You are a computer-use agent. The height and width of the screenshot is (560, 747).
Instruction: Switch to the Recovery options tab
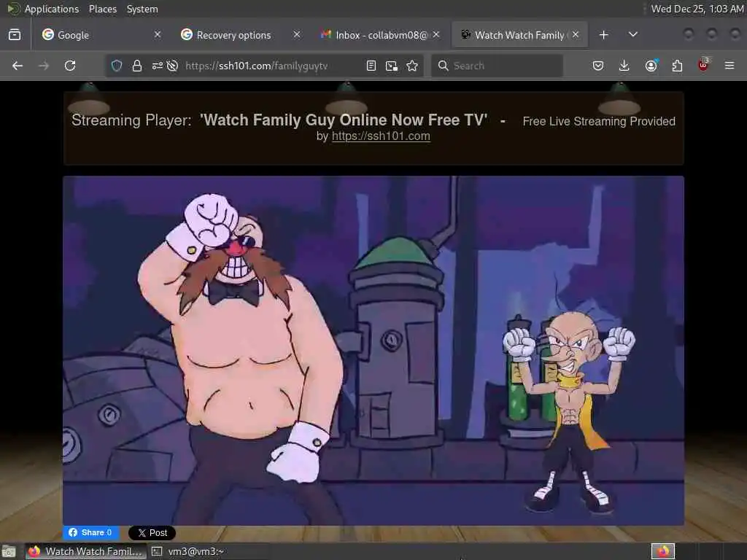241,35
